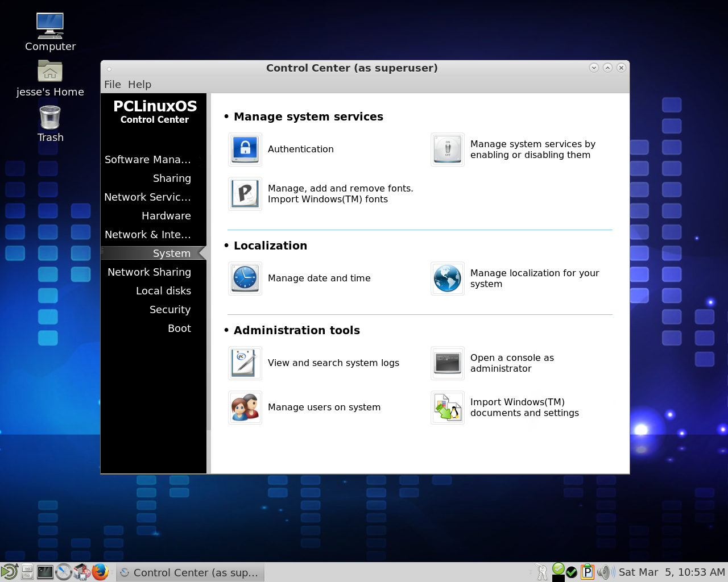Open the fonts manager icon
The image size is (728, 582).
tap(245, 194)
